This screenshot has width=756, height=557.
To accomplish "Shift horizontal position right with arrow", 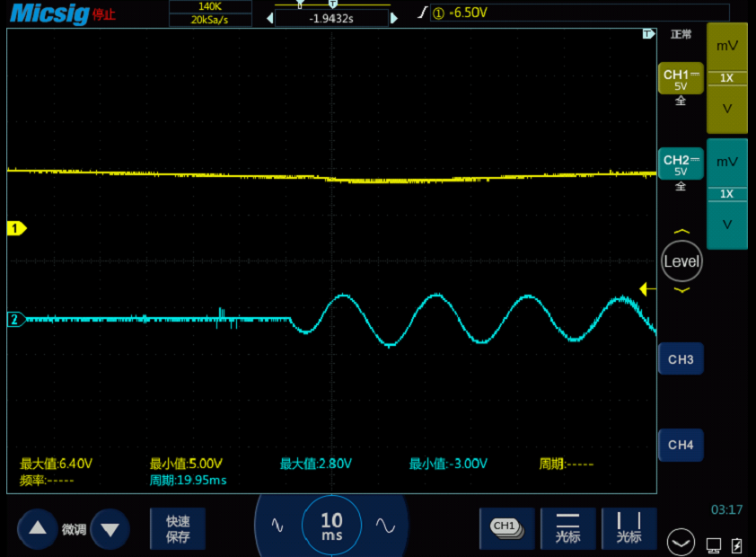I will click(x=394, y=18).
